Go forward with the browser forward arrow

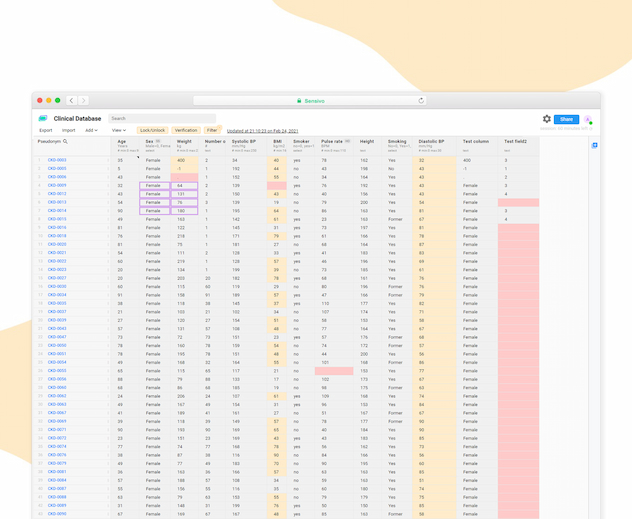pos(83,101)
